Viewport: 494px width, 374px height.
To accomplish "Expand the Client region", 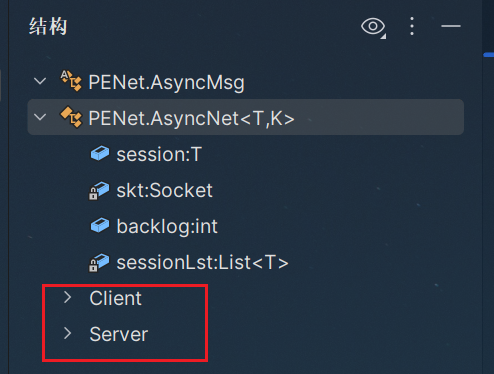I will click(68, 297).
